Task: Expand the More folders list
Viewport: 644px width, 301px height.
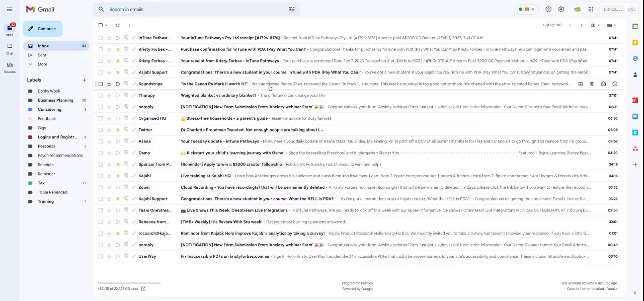Action: click(42, 64)
